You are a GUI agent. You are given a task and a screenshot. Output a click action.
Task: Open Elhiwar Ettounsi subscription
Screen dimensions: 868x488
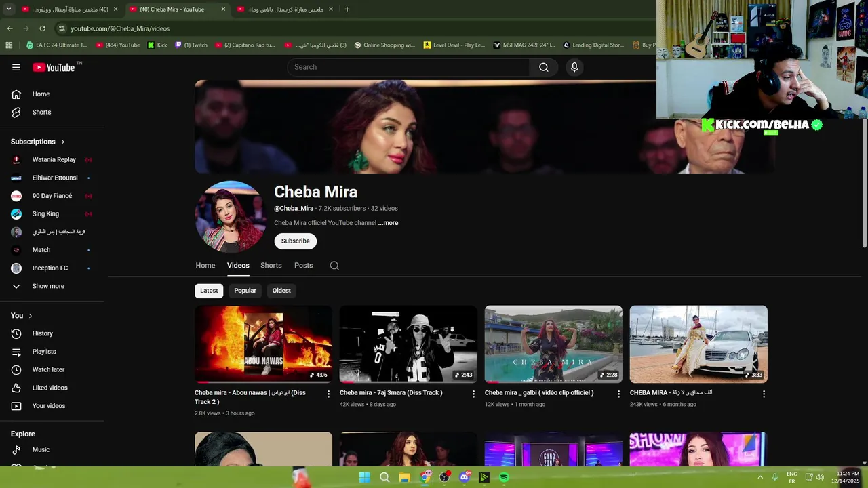(x=53, y=178)
